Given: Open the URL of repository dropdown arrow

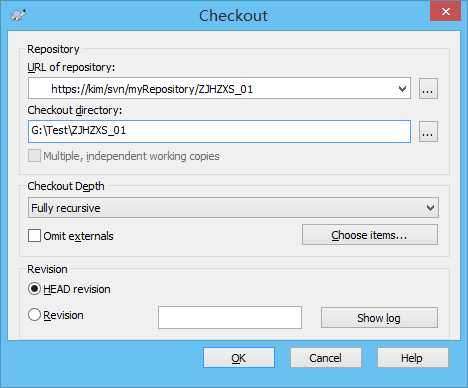Looking at the screenshot, I should coord(402,89).
